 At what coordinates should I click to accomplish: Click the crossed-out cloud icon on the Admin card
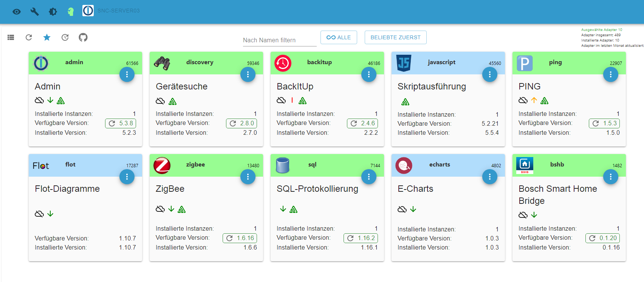39,100
